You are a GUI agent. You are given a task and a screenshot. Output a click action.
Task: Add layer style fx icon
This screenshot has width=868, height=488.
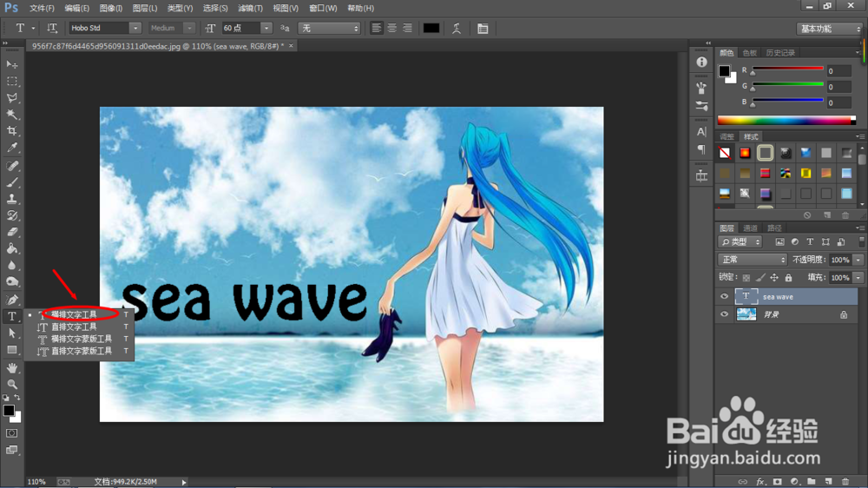pyautogui.click(x=760, y=482)
